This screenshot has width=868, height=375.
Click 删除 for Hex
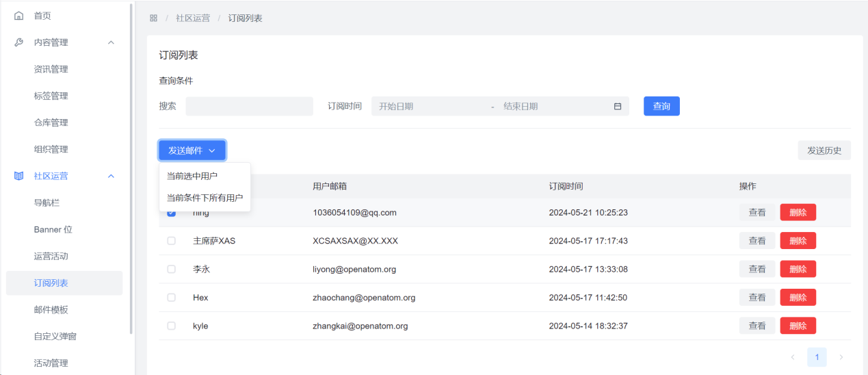(x=798, y=298)
